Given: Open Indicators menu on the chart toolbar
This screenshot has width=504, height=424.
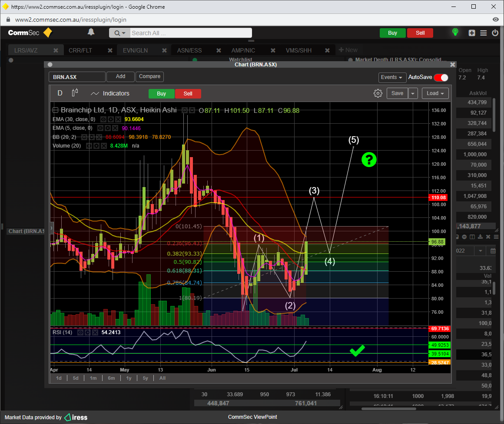Looking at the screenshot, I should click(110, 93).
